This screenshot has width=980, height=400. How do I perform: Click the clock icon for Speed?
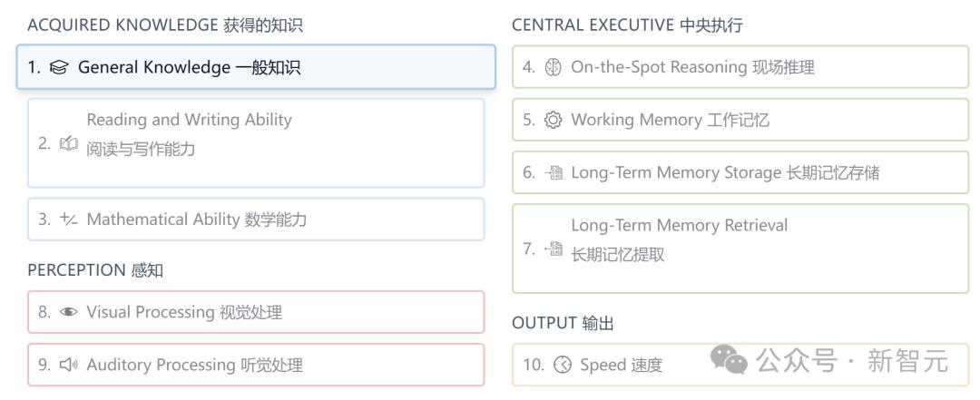(563, 365)
